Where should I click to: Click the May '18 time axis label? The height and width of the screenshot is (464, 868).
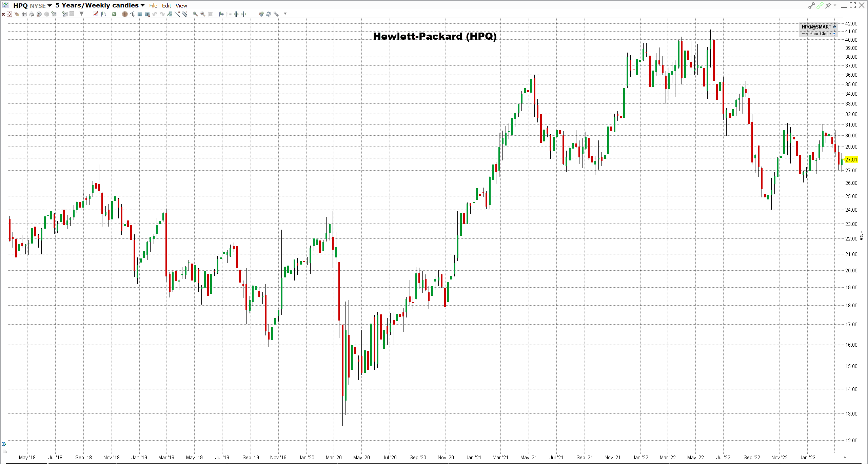27,457
